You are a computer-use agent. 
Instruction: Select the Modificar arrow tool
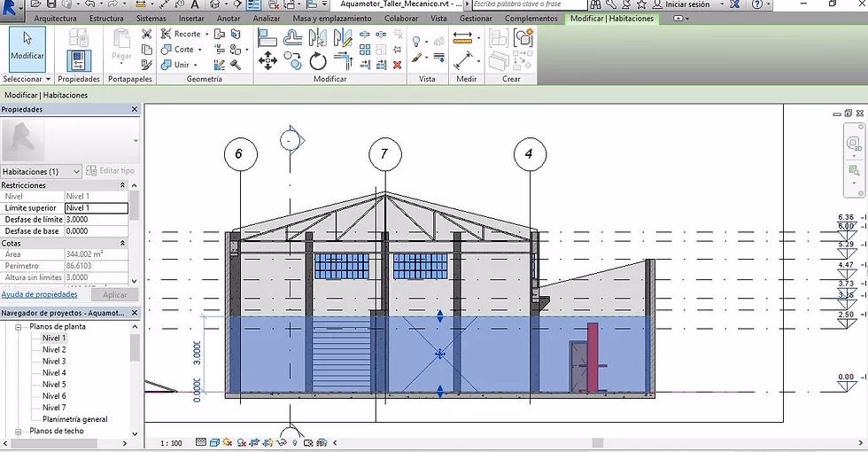27,48
